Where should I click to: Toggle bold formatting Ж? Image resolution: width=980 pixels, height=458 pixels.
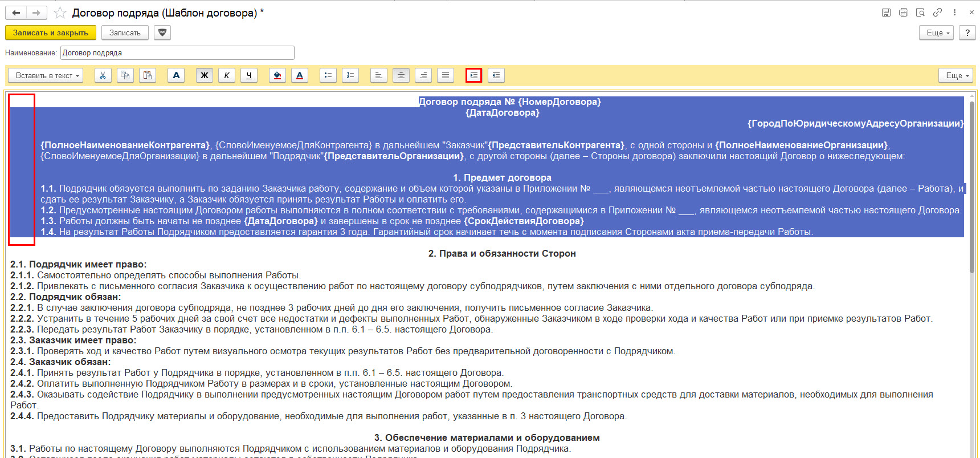205,75
